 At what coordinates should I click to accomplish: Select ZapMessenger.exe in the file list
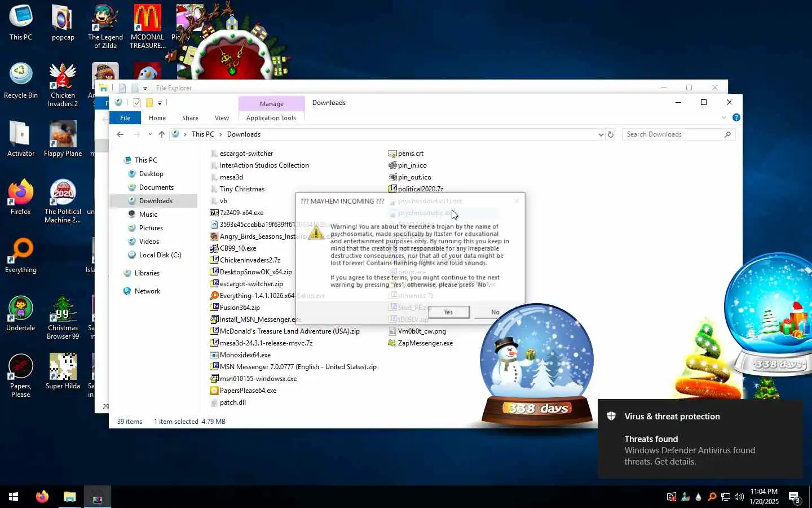coord(425,343)
